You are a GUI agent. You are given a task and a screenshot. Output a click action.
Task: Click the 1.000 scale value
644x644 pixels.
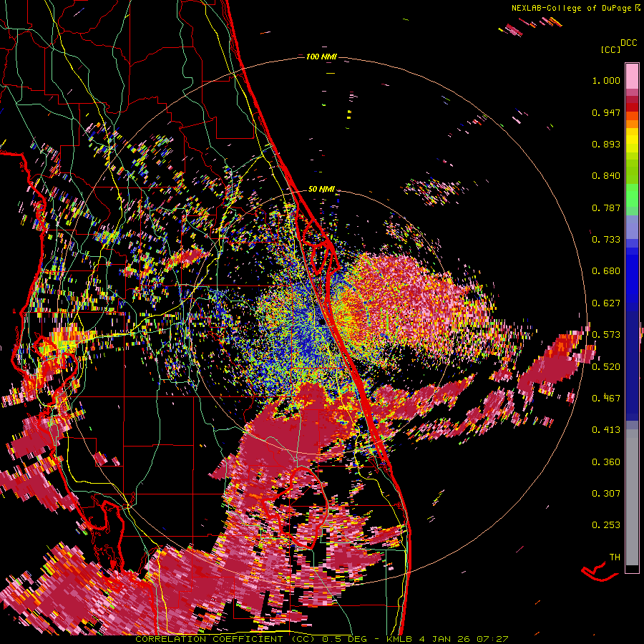coord(606,80)
